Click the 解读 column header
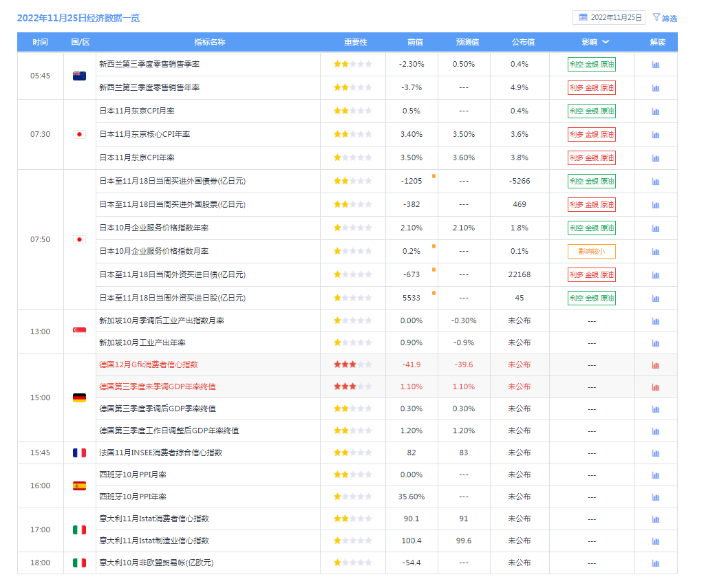706x588 pixels. coord(658,42)
